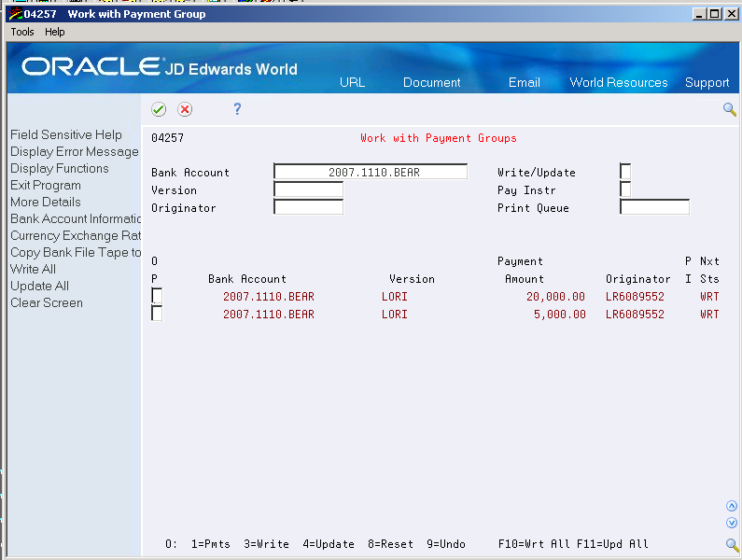
Task: Click the Pay Instr input box
Action: click(x=625, y=189)
